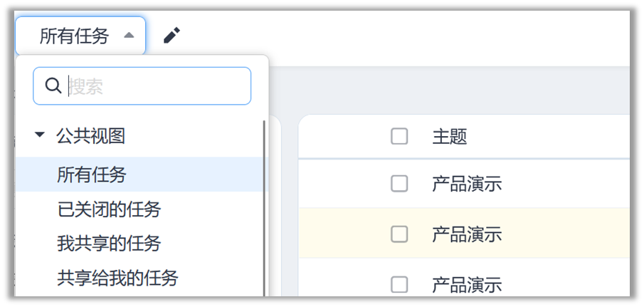
Task: Open the third 产品演示 task
Action: (467, 285)
